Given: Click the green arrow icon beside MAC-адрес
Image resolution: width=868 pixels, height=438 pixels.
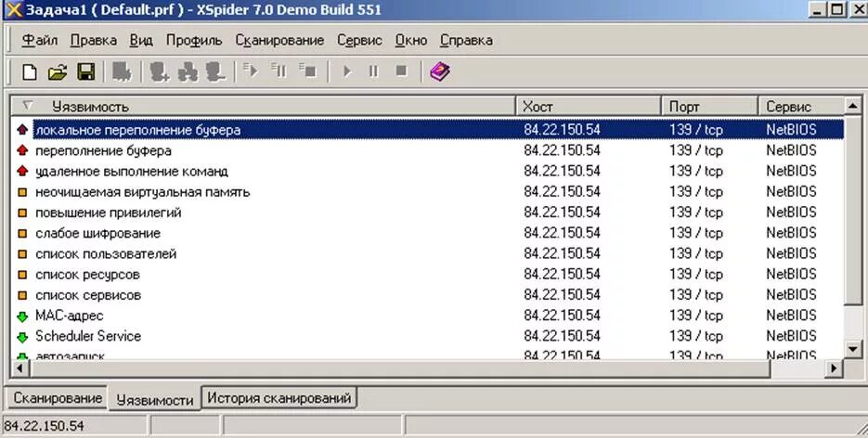Looking at the screenshot, I should click(x=22, y=316).
